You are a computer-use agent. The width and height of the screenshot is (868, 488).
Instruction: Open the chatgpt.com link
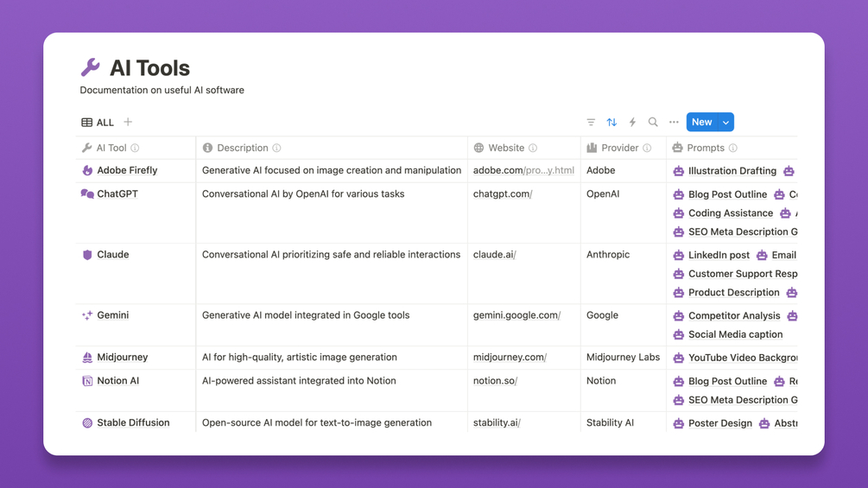pyautogui.click(x=503, y=193)
